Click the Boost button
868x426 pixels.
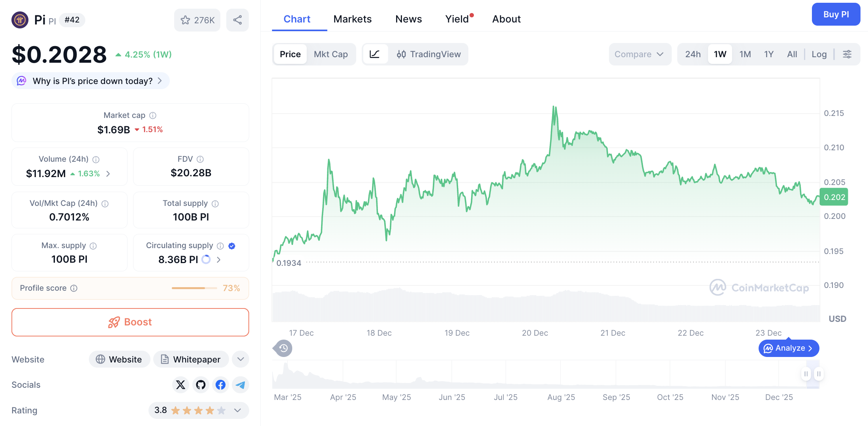click(x=130, y=322)
